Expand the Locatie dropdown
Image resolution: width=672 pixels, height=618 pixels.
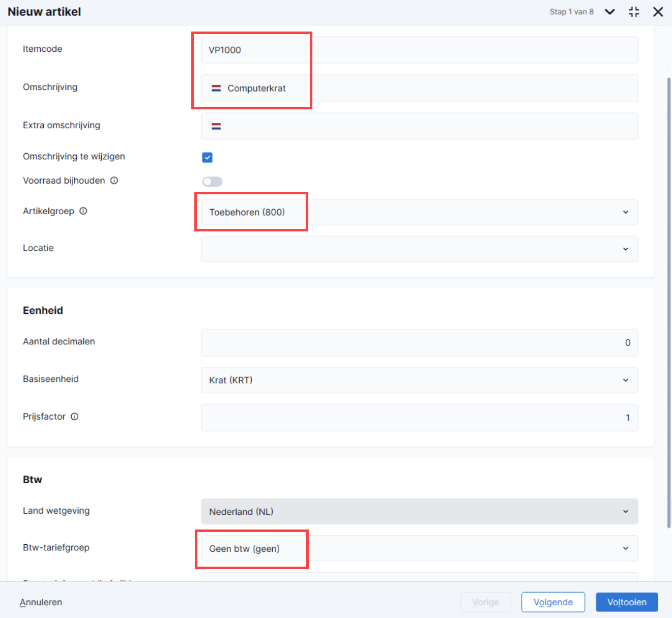pos(419,249)
